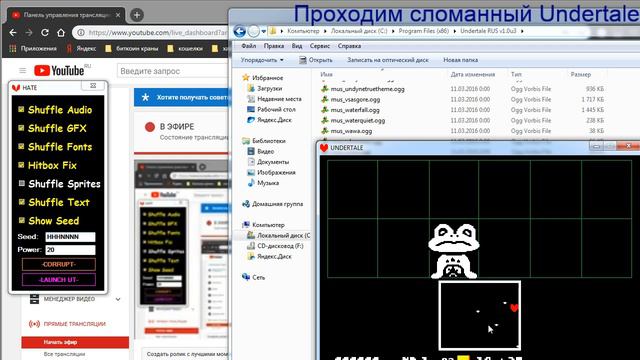Image resolution: width=640 pixels, height=360 pixels.
Task: Select file mus_waterfall.ogg
Action: 355,110
